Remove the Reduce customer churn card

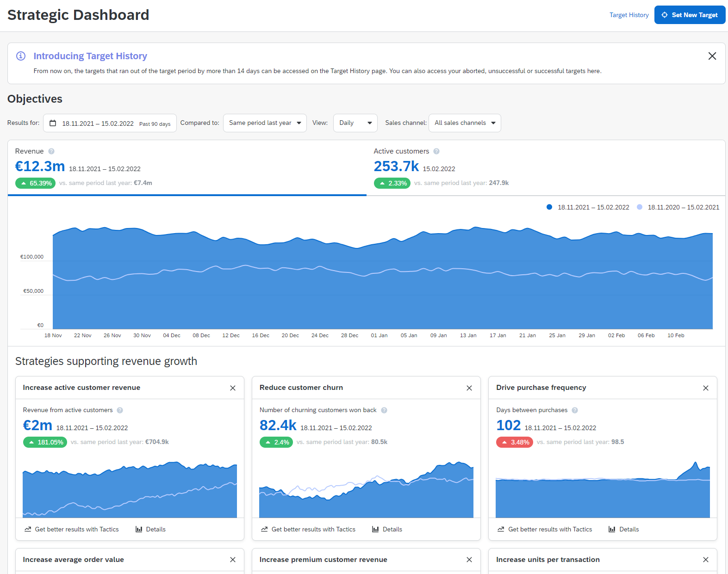[x=469, y=388]
